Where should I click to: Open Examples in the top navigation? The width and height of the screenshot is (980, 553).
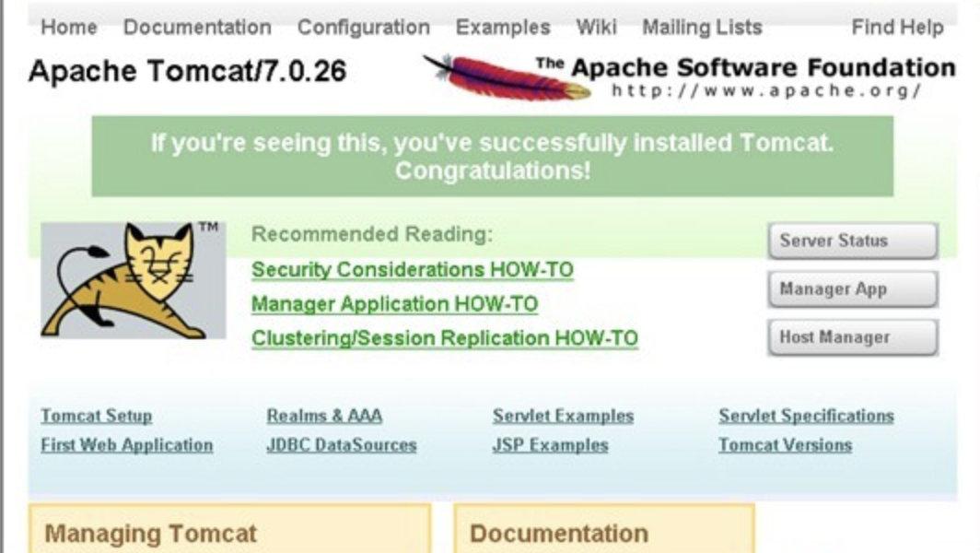(503, 28)
